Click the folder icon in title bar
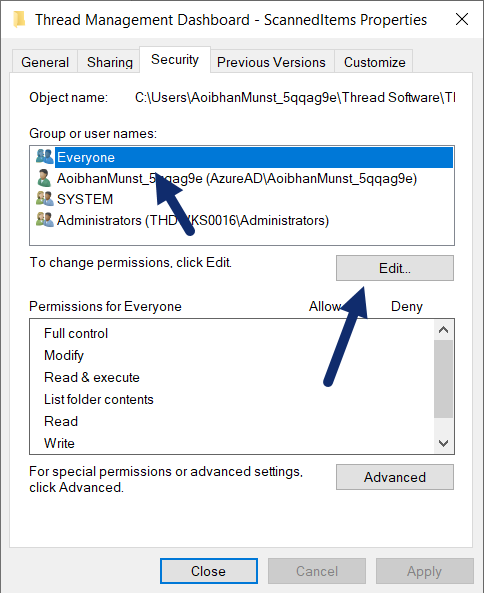This screenshot has height=593, width=484. (x=19, y=19)
